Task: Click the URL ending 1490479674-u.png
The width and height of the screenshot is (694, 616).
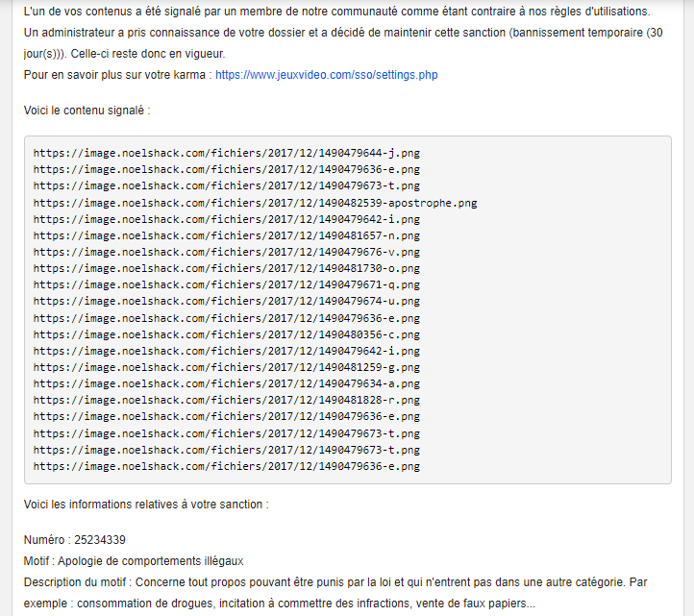Action: point(227,302)
